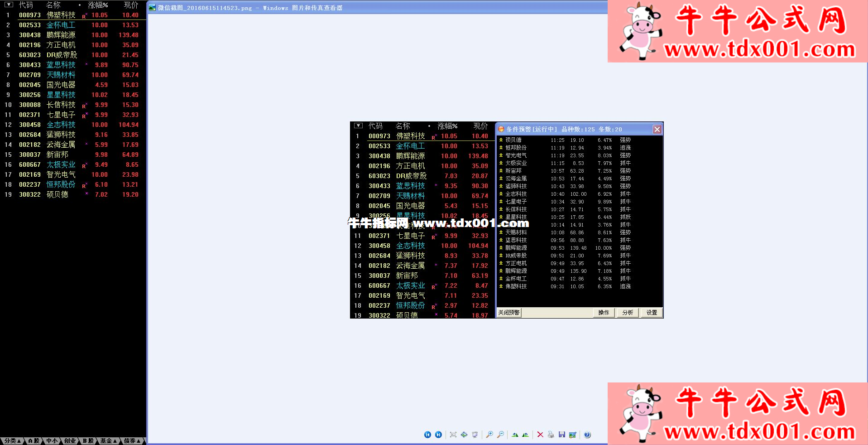The height and width of the screenshot is (445, 868).
Task: Expand the 分类 category menu tab
Action: (x=12, y=440)
